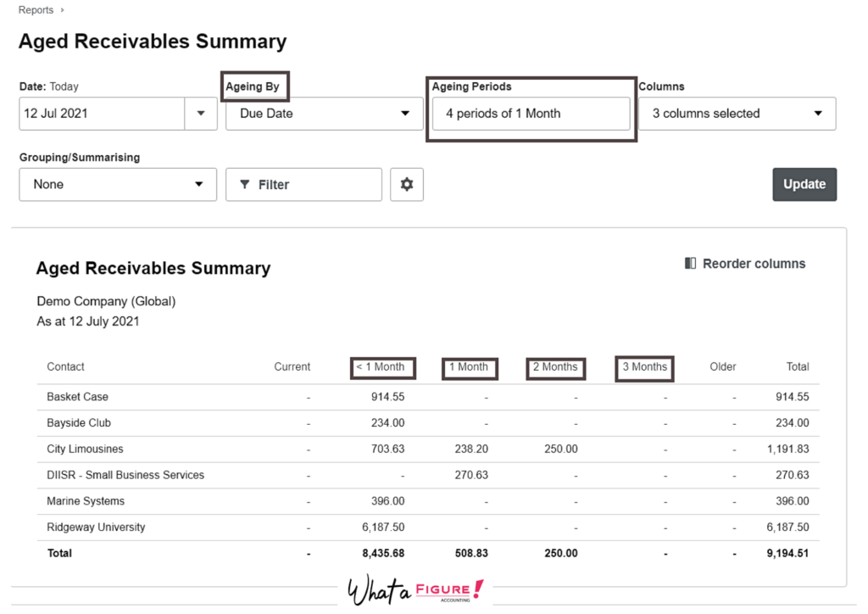868x614 pixels.
Task: Go to the Reports breadcrumb link
Action: (36, 10)
